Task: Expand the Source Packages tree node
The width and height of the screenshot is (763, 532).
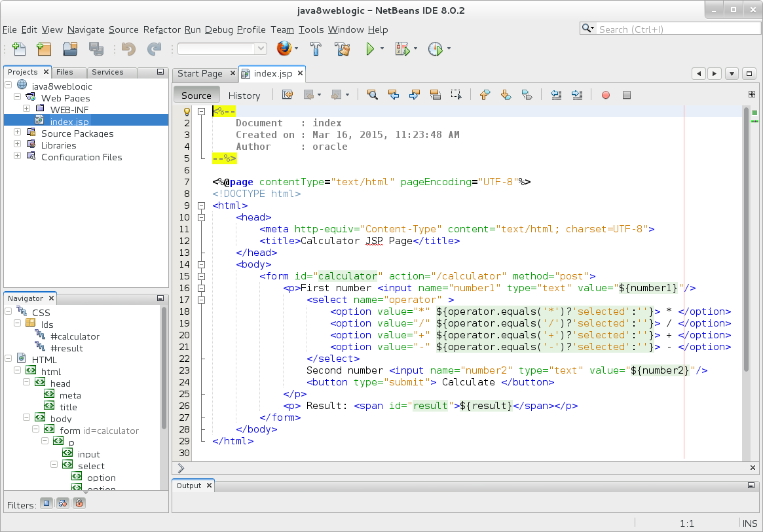Action: [x=17, y=133]
